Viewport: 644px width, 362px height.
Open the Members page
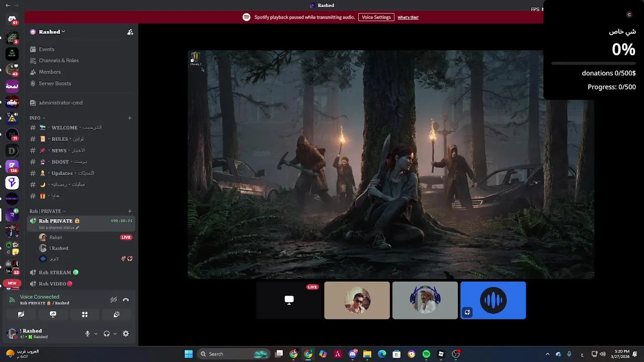[82, 72]
